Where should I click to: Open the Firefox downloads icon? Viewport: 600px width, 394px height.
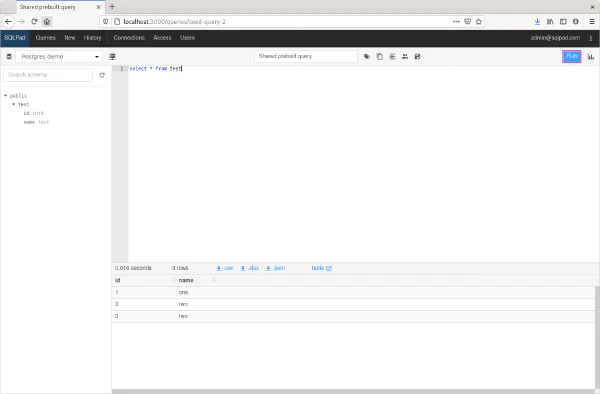(x=537, y=22)
